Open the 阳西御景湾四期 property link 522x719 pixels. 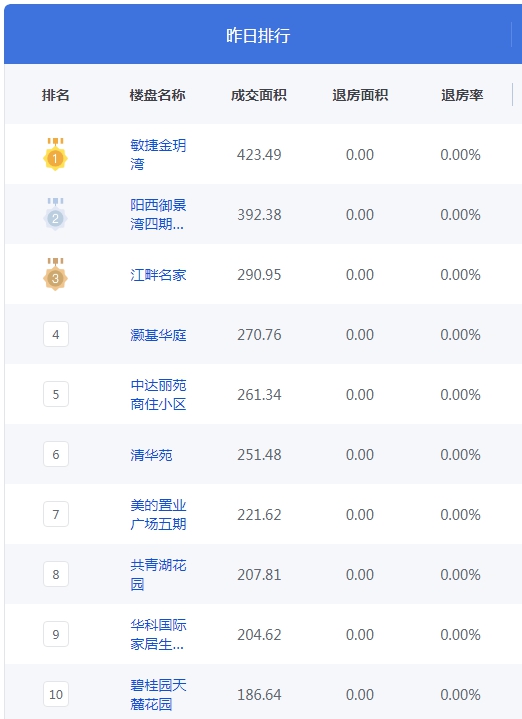(158, 215)
